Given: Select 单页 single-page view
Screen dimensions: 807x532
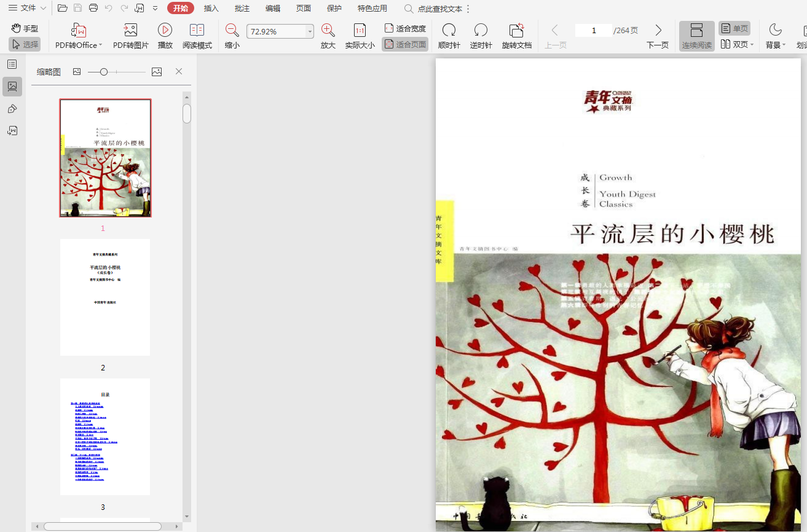Looking at the screenshot, I should pyautogui.click(x=734, y=28).
